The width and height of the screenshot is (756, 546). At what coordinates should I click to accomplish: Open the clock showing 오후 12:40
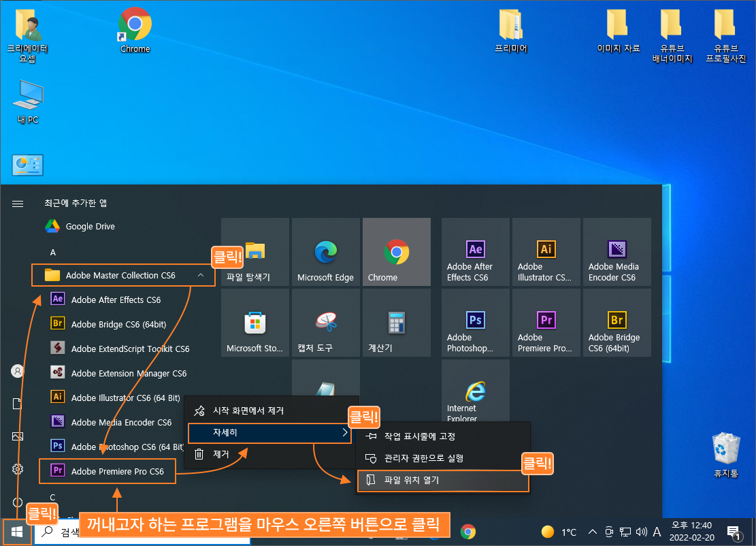tap(692, 532)
